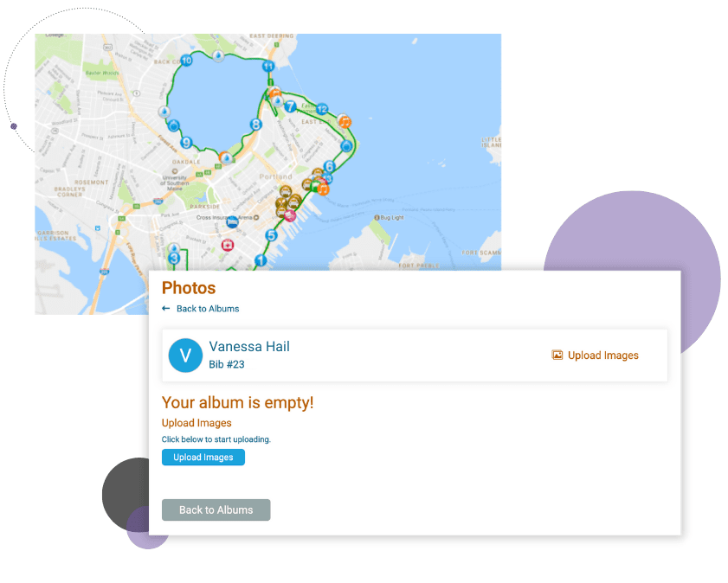Click the mile 12 marker on the route
728x583 pixels.
click(x=322, y=110)
